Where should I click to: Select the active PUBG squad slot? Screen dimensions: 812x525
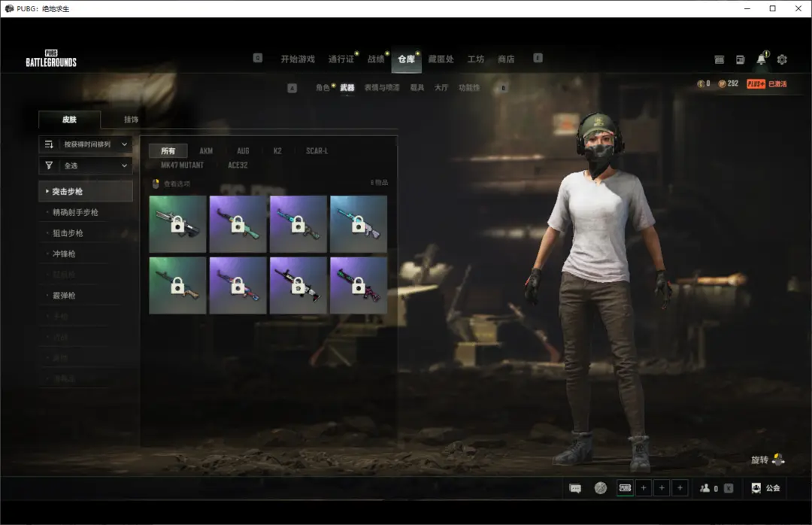625,488
